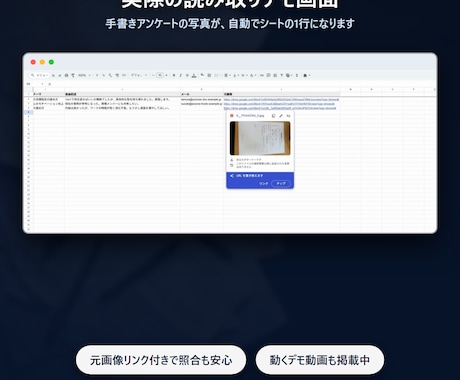The image size is (460, 380).
Task: Select the paint format roller icon
Action: coord(73,75)
